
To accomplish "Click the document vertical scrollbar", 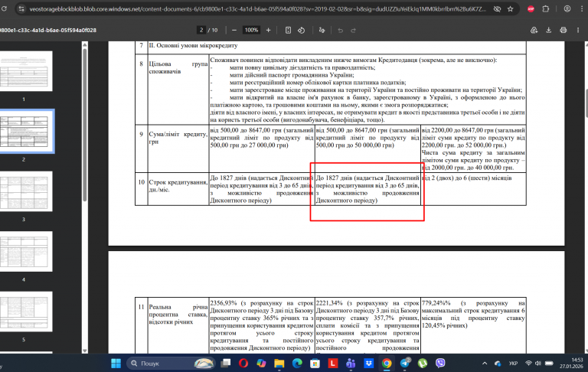I will click(x=586, y=104).
